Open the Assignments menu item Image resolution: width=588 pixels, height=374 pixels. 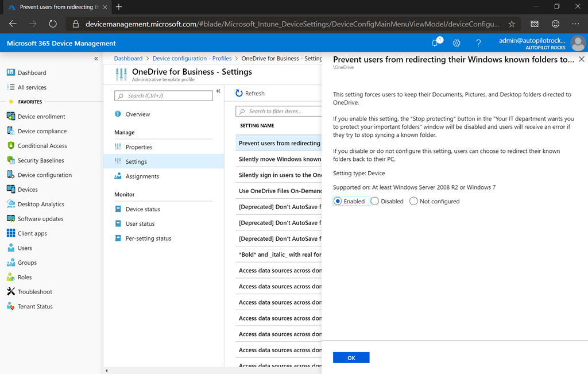(x=142, y=176)
